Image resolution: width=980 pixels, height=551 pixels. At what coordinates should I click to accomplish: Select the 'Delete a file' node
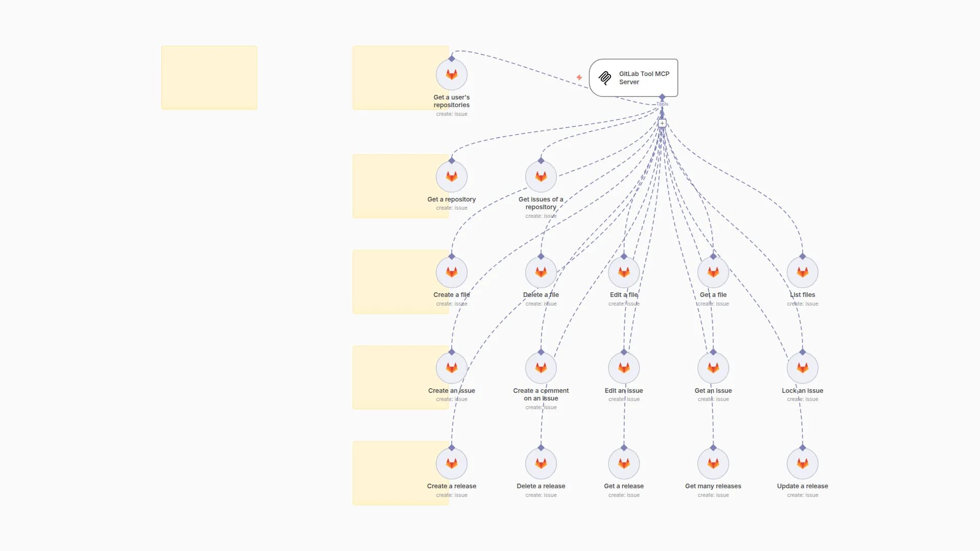(x=541, y=272)
